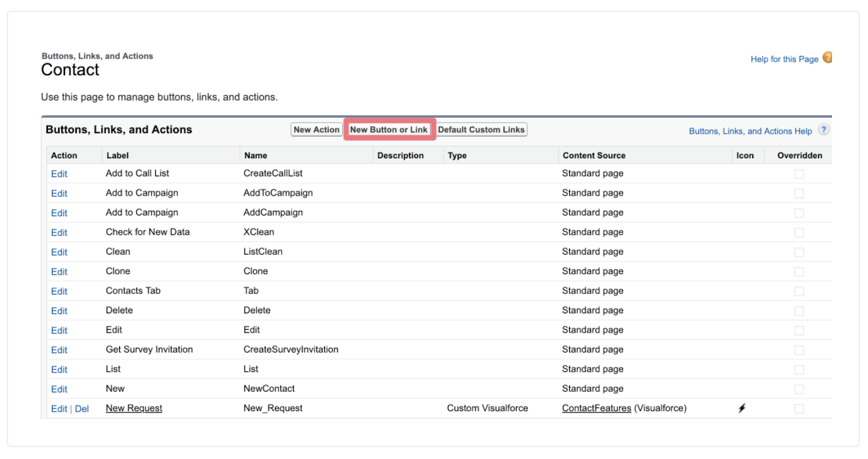Click the Overridden column header

(800, 156)
